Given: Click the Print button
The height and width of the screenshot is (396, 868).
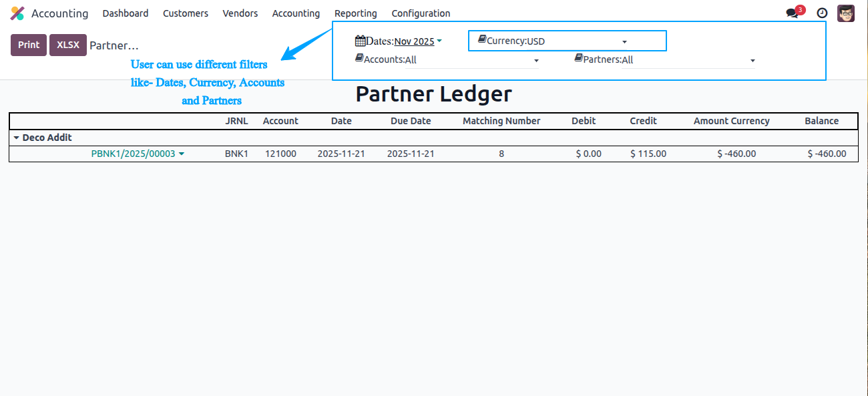Looking at the screenshot, I should click(x=29, y=45).
